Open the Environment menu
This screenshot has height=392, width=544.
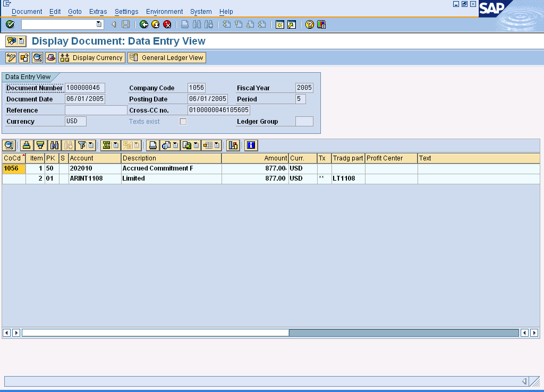point(164,12)
